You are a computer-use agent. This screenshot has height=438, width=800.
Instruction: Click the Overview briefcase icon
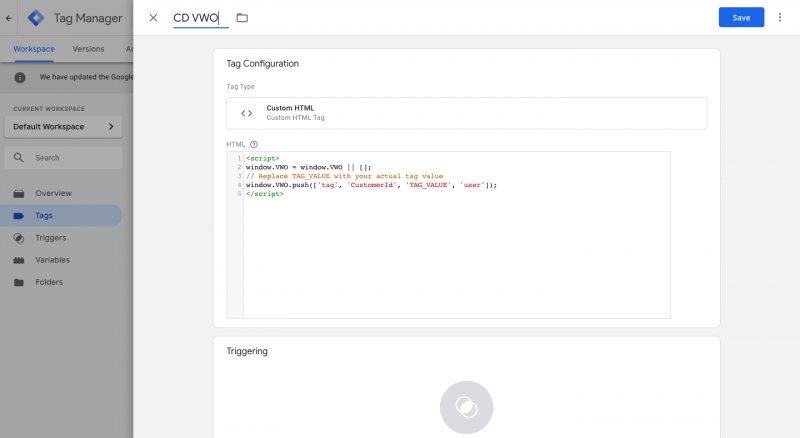[19, 193]
